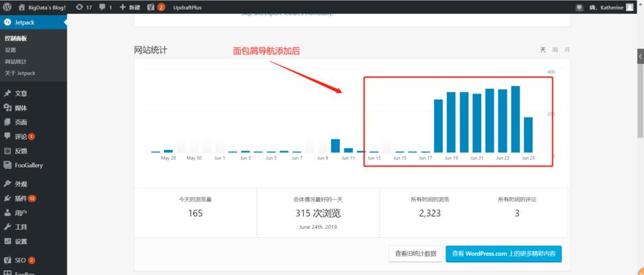Screen dimensions: 644x275
Task: Open the BigData's Blog home icon
Action: pos(22,7)
